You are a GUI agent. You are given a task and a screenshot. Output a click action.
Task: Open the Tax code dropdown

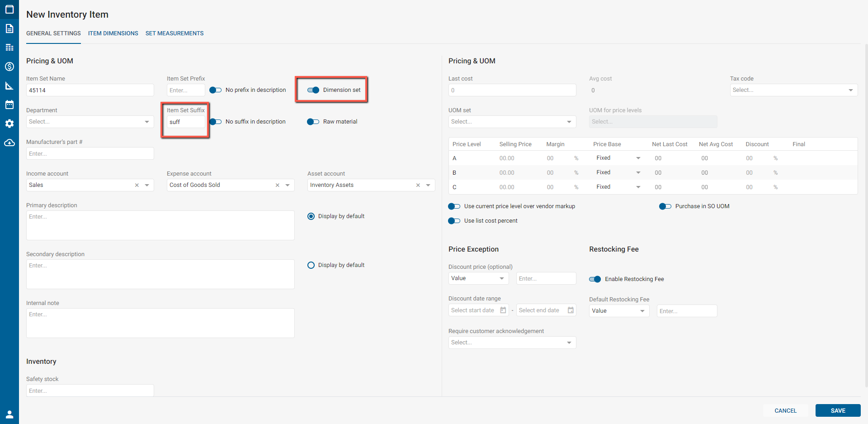793,90
